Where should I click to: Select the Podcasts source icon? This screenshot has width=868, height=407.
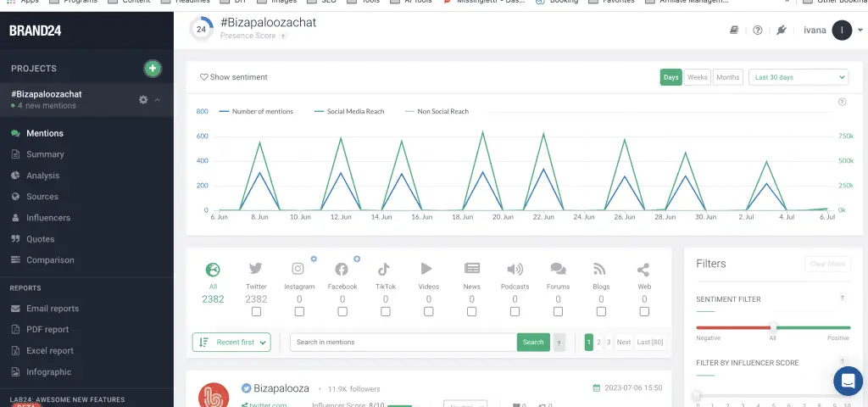515,269
